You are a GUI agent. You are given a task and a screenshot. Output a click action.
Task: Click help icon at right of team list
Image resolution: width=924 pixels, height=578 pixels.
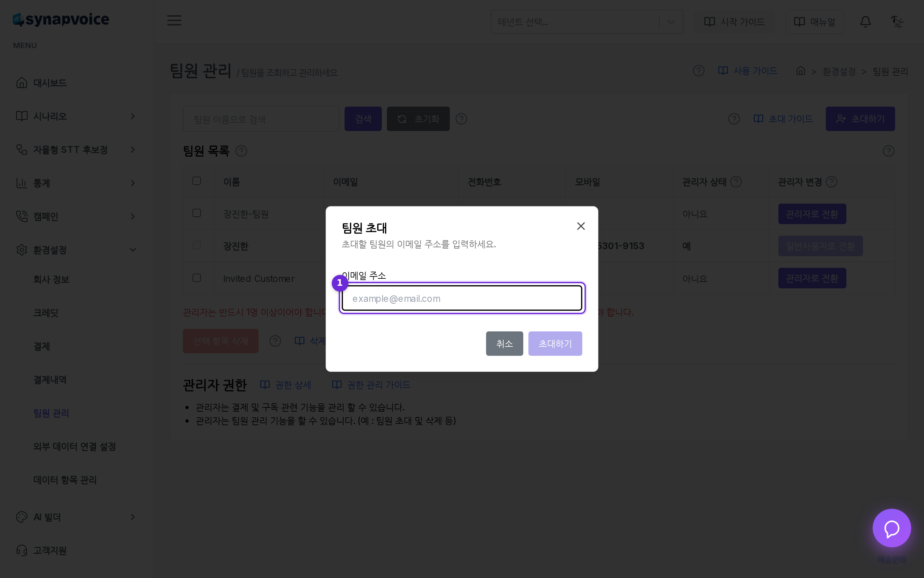(x=888, y=151)
